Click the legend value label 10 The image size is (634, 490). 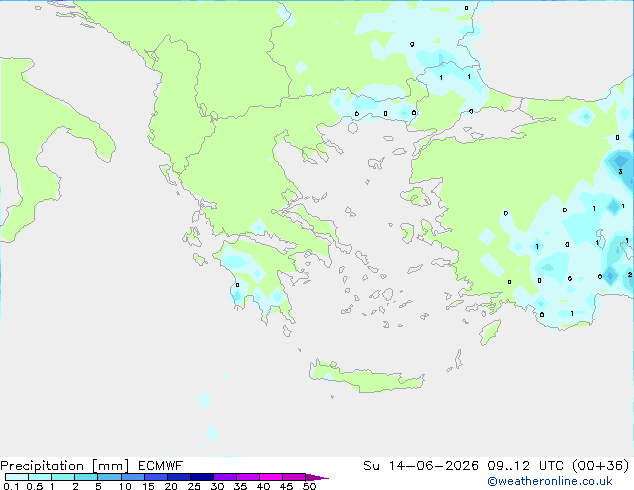125,486
